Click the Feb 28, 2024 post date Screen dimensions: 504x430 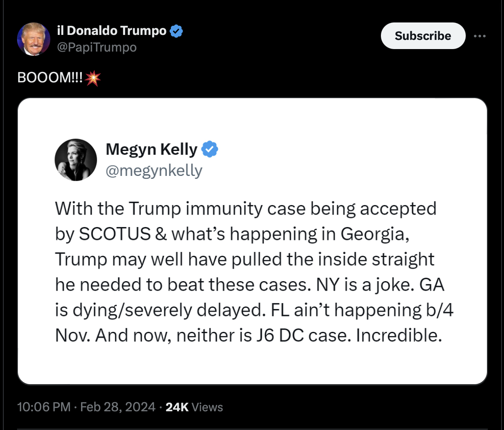coord(118,407)
